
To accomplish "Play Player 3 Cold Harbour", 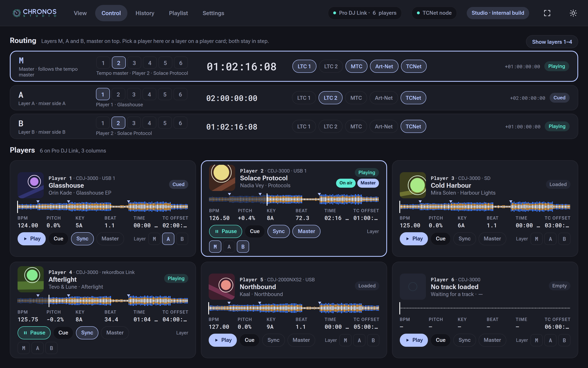I will click(x=414, y=239).
